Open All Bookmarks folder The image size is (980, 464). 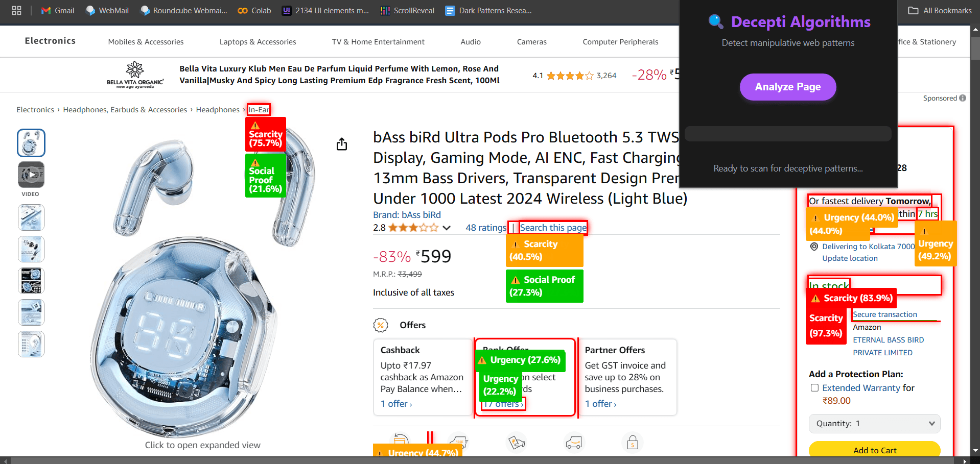pos(940,10)
